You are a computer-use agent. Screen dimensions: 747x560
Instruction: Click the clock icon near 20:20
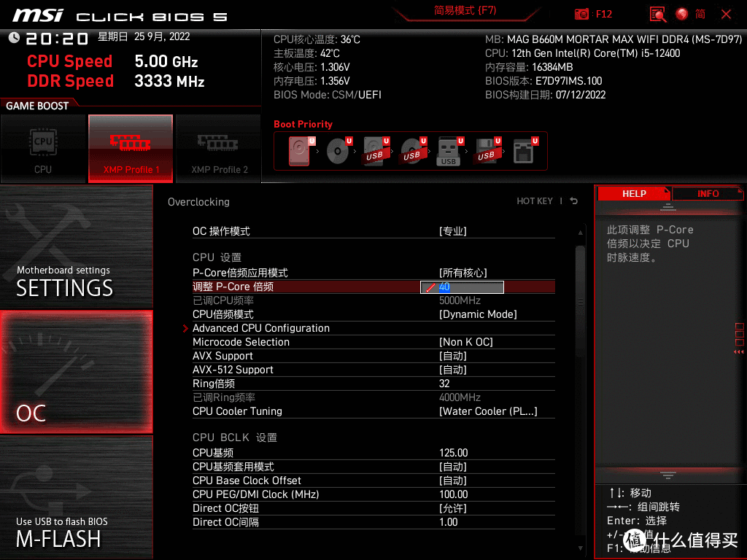pos(15,38)
